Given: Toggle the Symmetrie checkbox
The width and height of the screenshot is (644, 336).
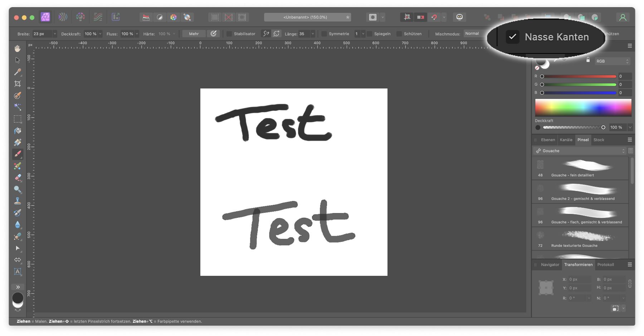Looking at the screenshot, I should click(x=324, y=34).
